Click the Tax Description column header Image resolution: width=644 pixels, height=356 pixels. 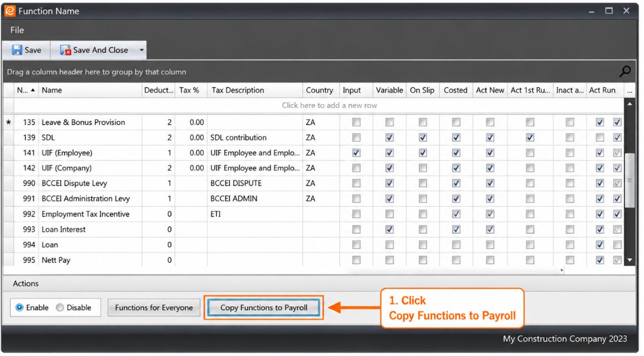click(x=254, y=90)
